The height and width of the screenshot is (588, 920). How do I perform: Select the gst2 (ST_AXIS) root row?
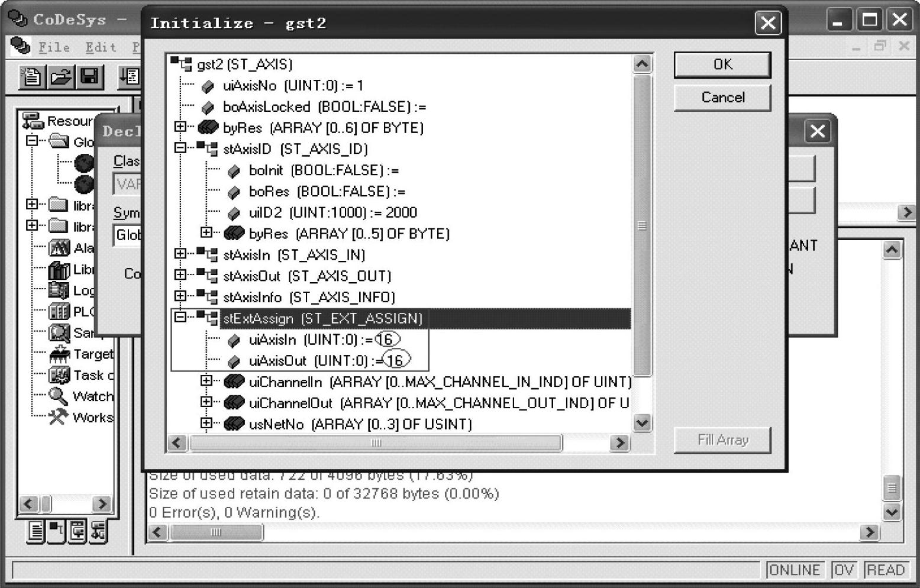pos(244,64)
